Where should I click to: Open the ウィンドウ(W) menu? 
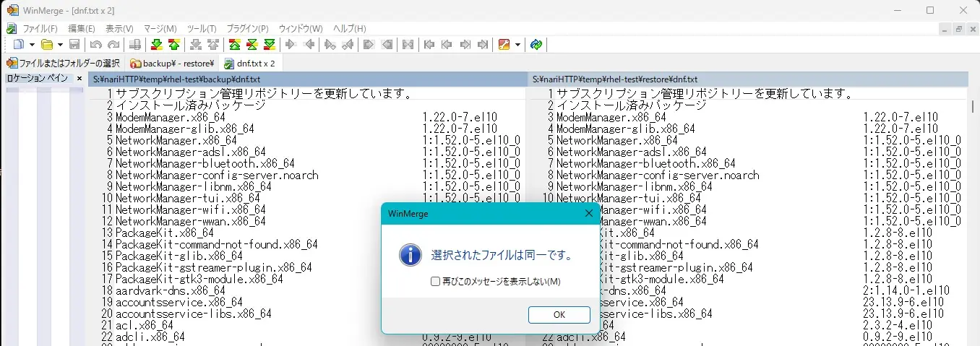pos(300,28)
